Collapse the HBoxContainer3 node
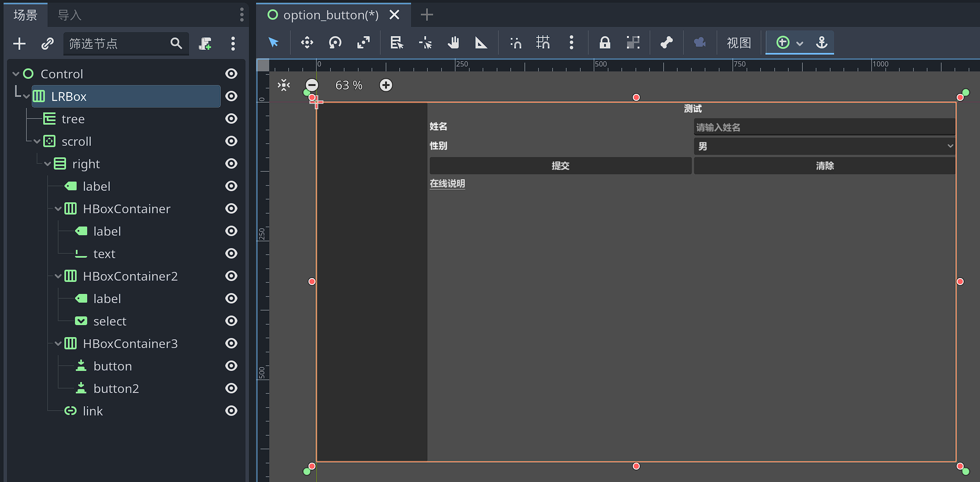Image resolution: width=980 pixels, height=482 pixels. [58, 343]
